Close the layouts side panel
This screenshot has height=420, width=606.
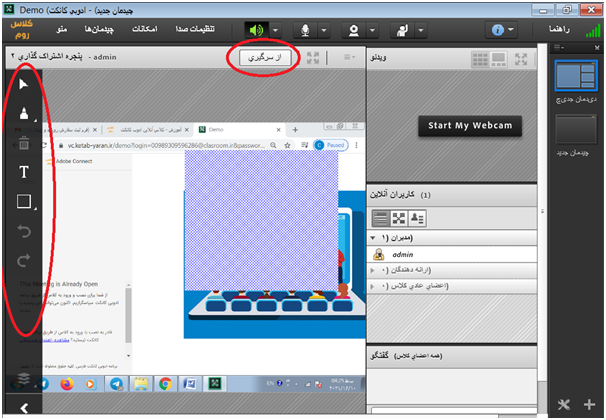[597, 48]
